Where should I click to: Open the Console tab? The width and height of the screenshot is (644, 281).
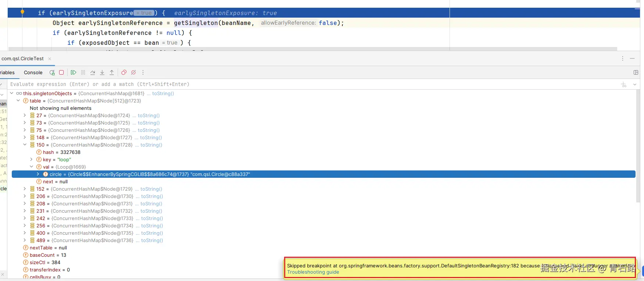click(33, 73)
